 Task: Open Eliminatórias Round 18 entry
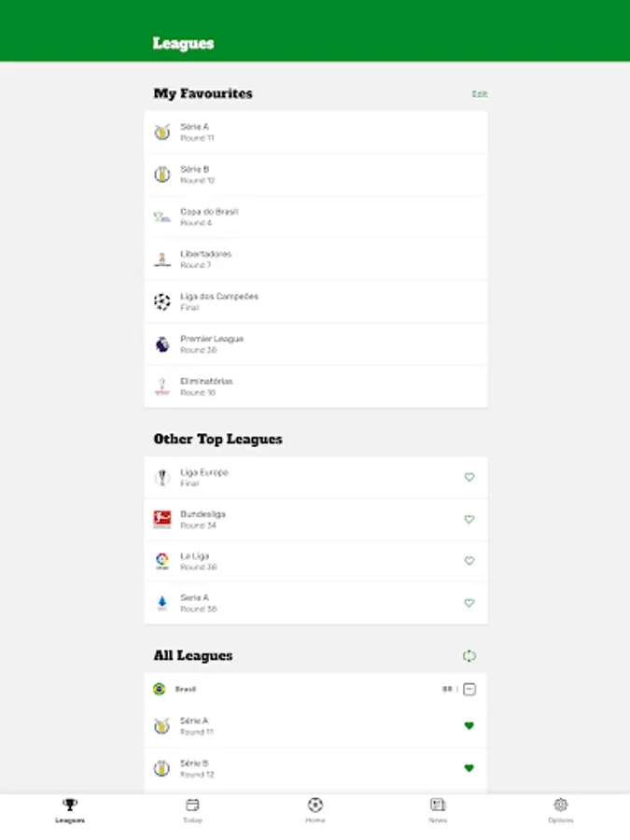click(x=315, y=386)
